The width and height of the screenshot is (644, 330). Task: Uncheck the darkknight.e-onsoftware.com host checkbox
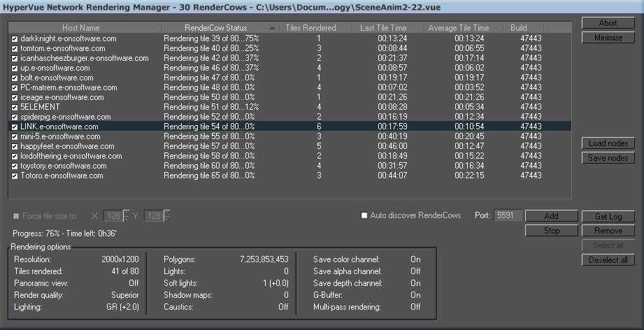[15, 39]
